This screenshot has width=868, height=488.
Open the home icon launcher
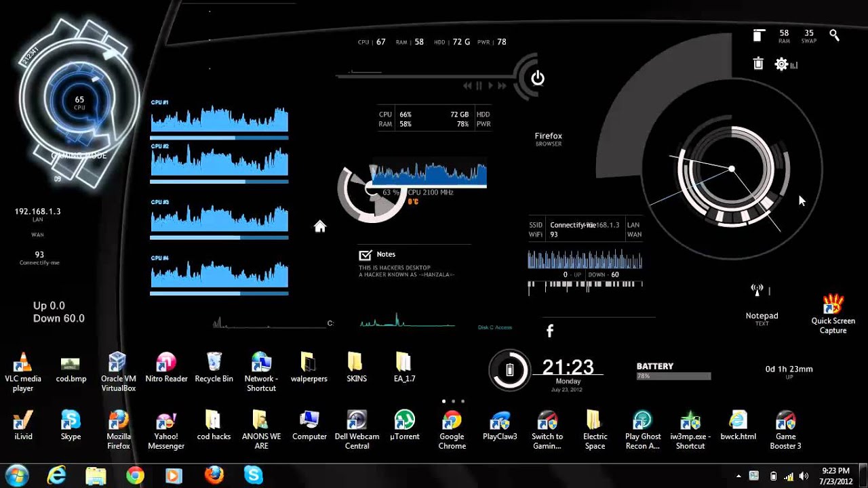(320, 226)
